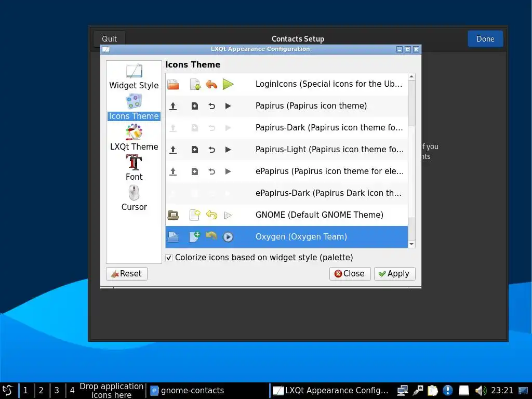
Task: Click Quit in the Contacts Setup window
Action: 109,39
